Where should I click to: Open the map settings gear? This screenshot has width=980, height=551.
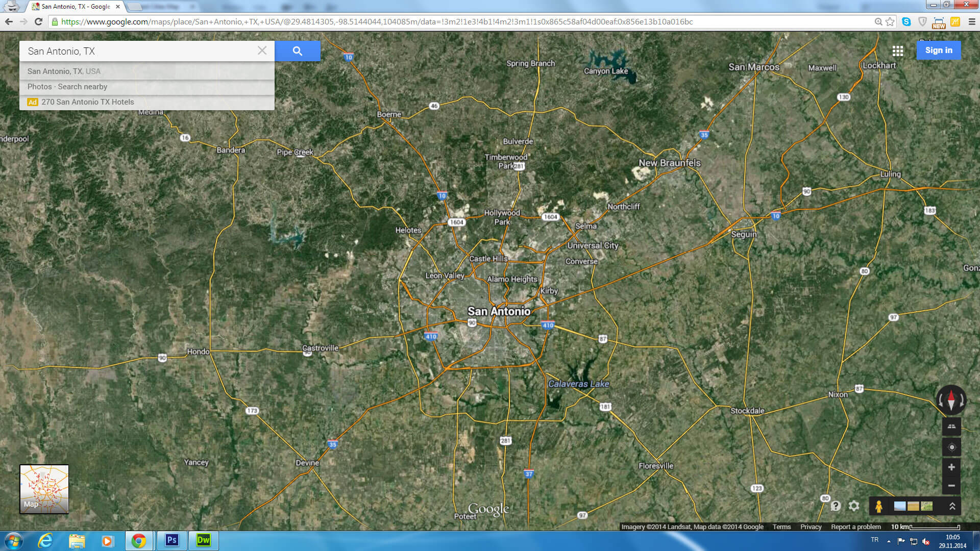(x=853, y=506)
